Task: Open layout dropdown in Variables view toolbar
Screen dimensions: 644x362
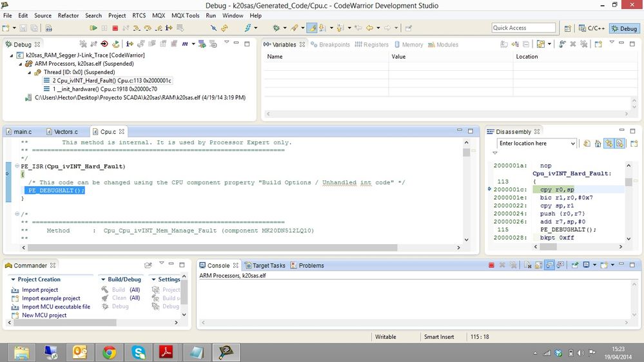Action: (x=549, y=44)
